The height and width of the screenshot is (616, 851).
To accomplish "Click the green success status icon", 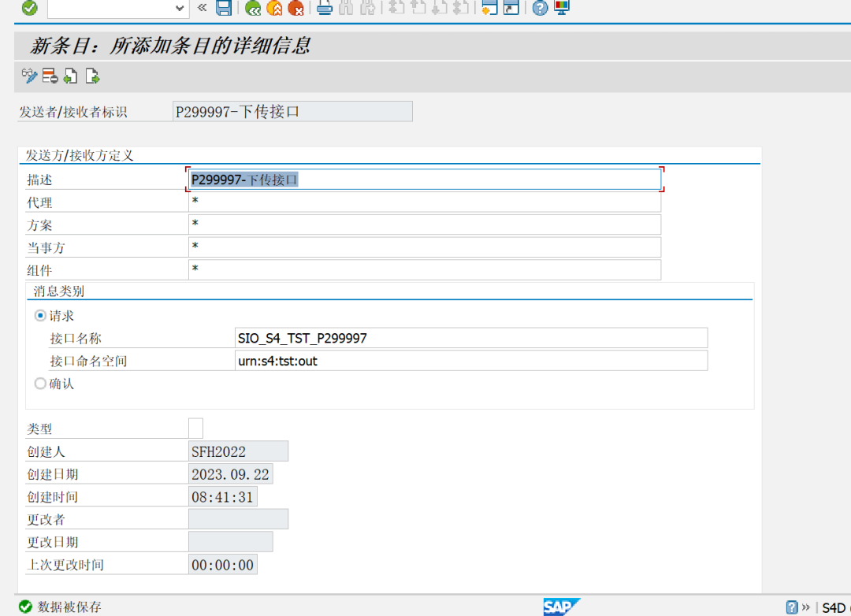I will pos(25,607).
